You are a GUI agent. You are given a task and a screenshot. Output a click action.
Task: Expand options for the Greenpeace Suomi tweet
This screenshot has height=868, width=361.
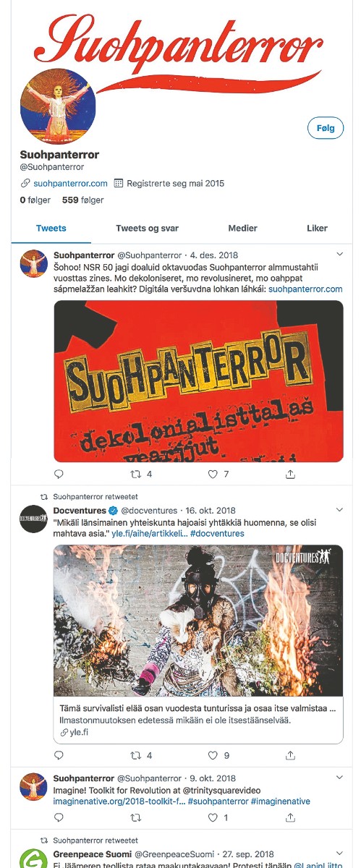coord(340,854)
